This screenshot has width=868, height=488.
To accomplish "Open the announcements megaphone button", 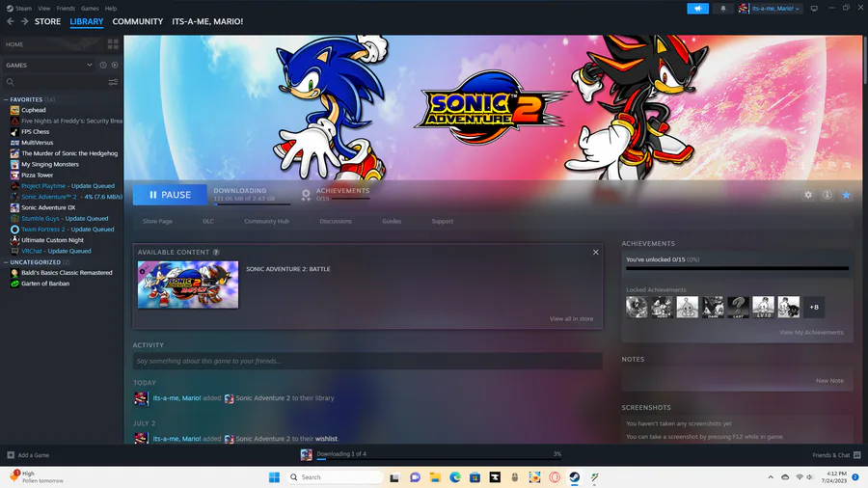I will click(x=697, y=9).
